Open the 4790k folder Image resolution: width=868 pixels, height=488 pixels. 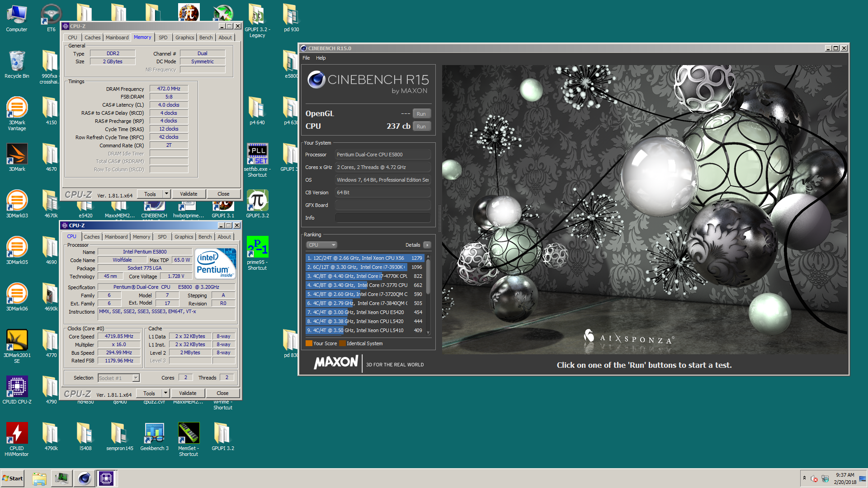(x=51, y=436)
